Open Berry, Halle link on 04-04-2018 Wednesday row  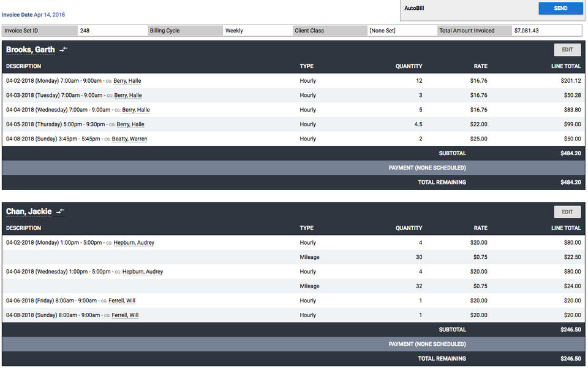point(136,110)
